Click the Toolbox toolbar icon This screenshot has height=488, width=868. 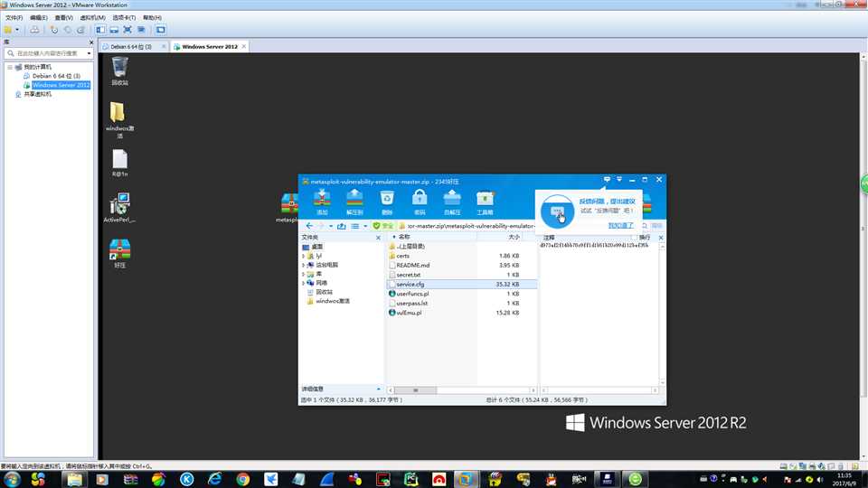[485, 202]
